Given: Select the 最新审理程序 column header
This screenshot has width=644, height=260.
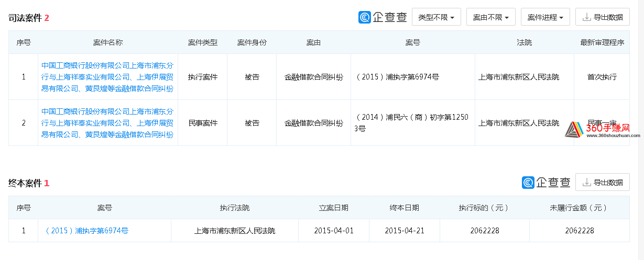Looking at the screenshot, I should click(602, 42).
